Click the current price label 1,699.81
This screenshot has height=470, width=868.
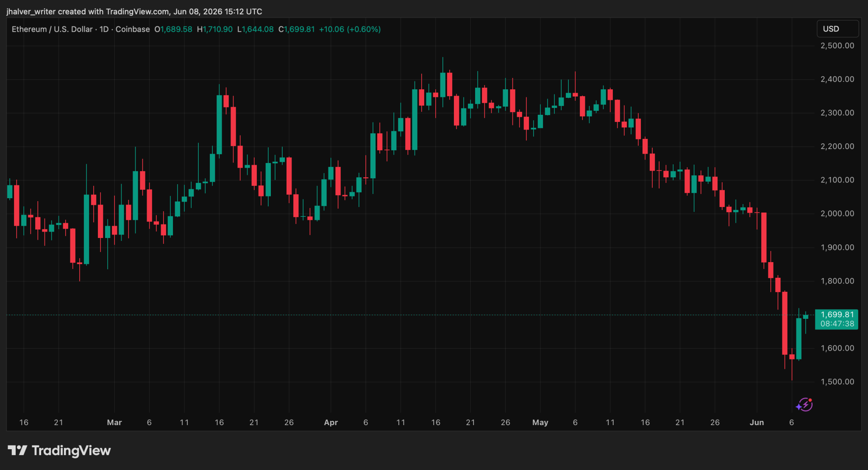pyautogui.click(x=837, y=315)
